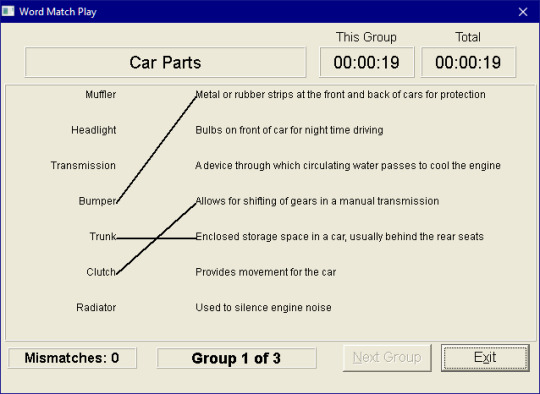Image resolution: width=540 pixels, height=394 pixels.
Task: Select the word Radiator
Action: click(x=96, y=307)
